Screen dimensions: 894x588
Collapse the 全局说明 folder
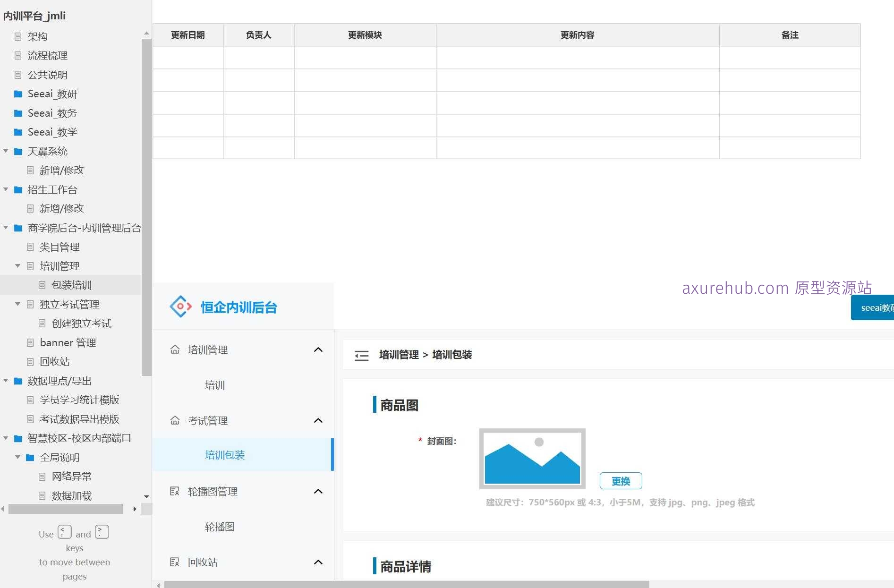click(x=17, y=457)
